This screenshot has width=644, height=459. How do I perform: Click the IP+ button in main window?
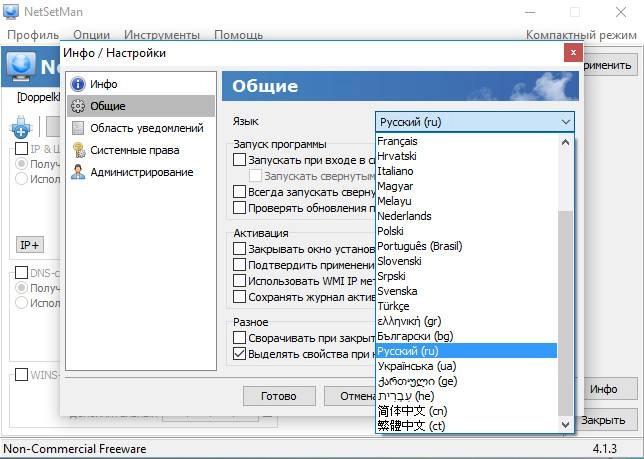(x=30, y=245)
